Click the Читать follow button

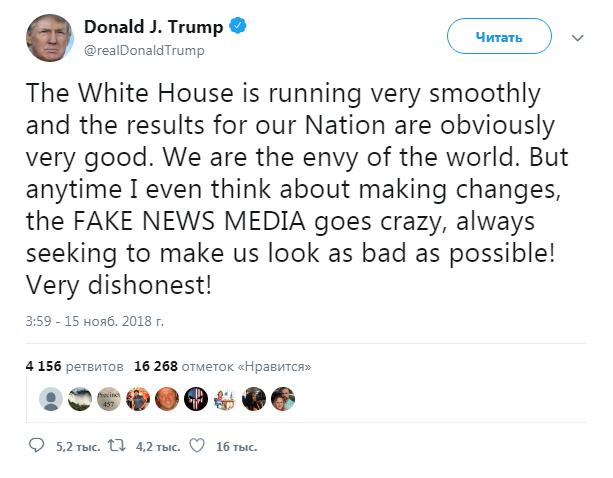click(x=499, y=38)
